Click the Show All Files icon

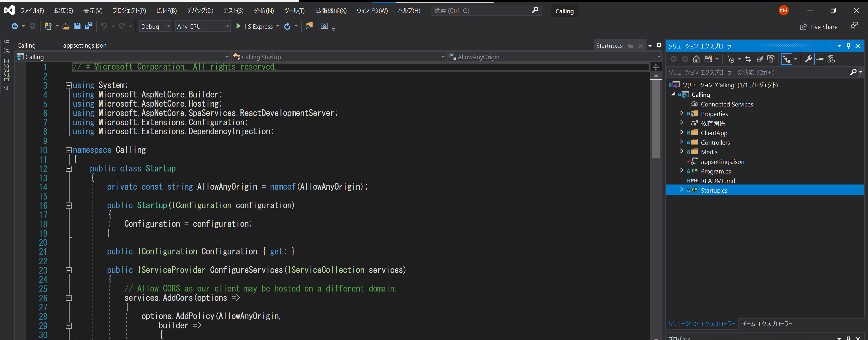[771, 59]
